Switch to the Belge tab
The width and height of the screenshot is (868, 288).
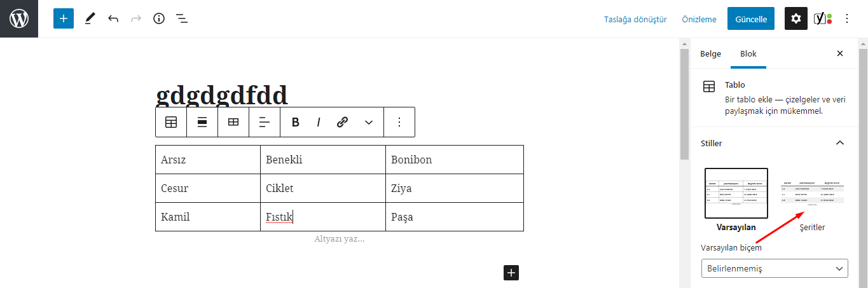click(x=710, y=53)
